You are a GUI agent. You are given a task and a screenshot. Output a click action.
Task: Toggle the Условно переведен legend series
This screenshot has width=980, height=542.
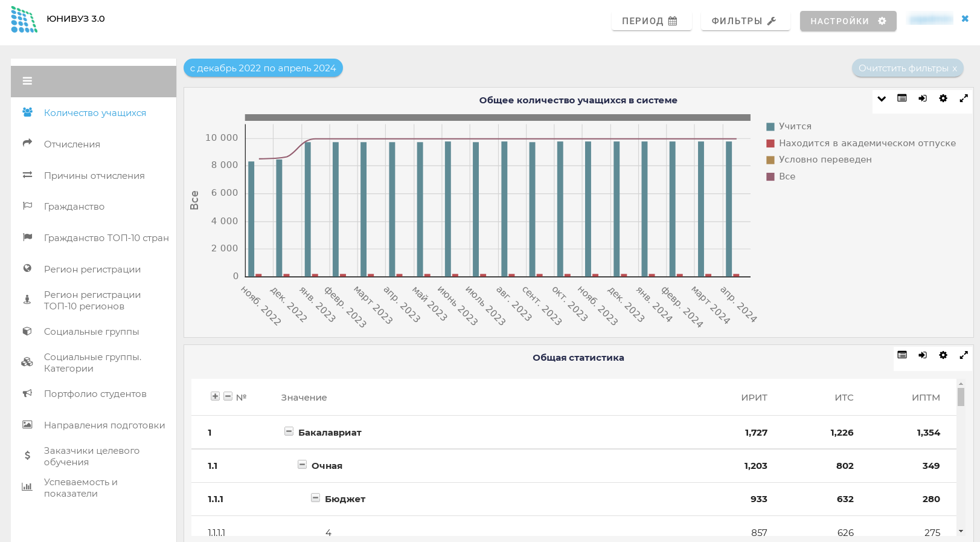coord(819,160)
